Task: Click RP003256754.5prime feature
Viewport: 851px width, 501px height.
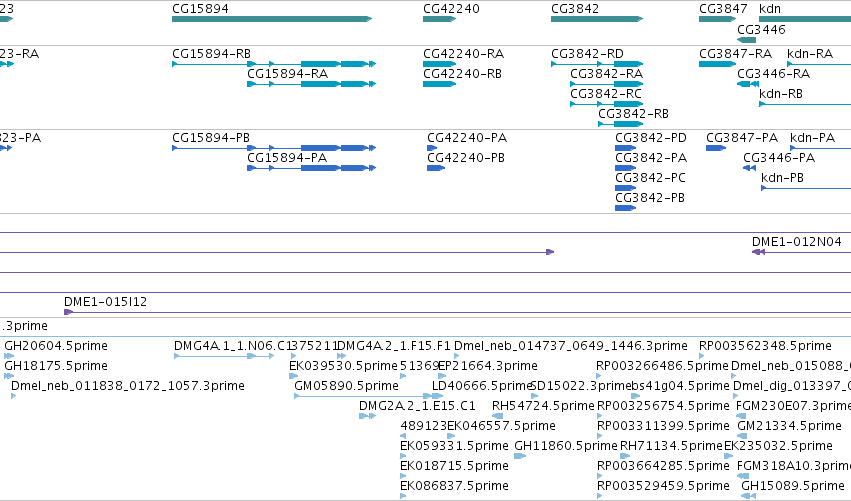Action: pos(600,416)
